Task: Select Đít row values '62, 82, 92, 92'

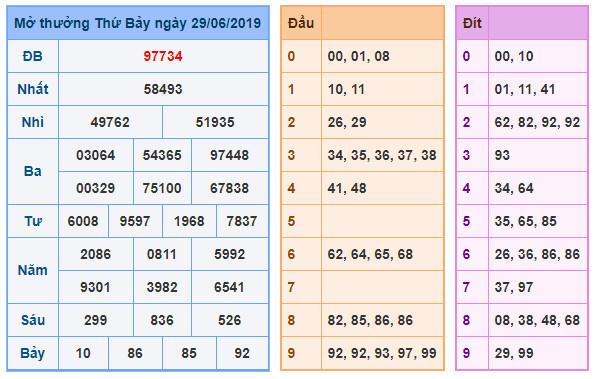Action: 537,122
